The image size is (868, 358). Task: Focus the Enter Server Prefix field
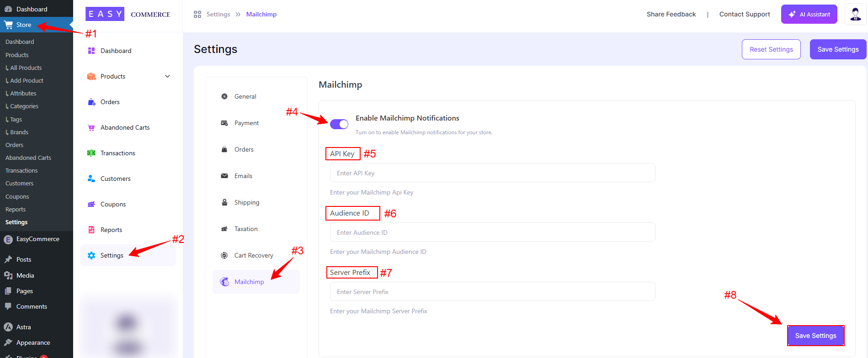tap(492, 292)
